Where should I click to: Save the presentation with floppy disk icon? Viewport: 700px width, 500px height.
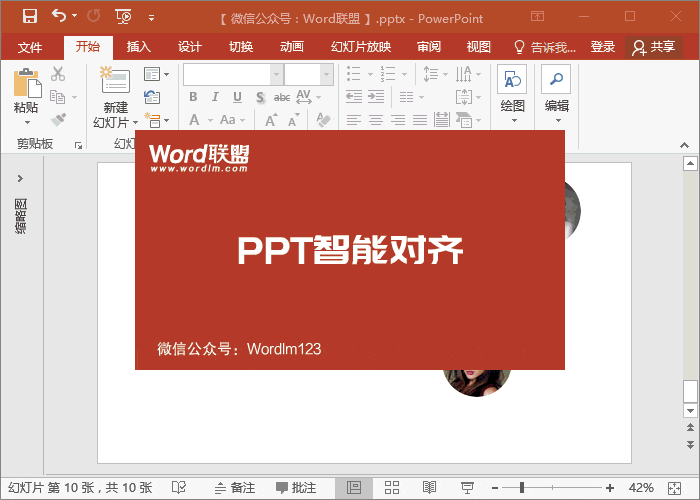tap(30, 17)
